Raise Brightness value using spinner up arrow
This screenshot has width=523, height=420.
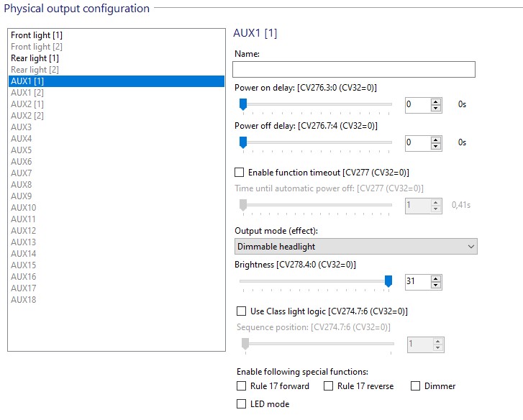pos(436,278)
